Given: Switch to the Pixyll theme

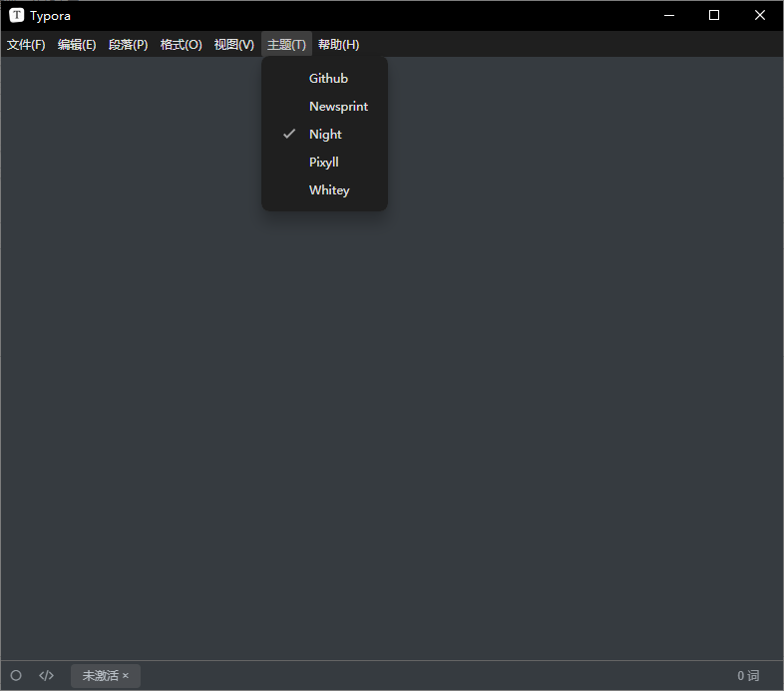Looking at the screenshot, I should point(324,163).
